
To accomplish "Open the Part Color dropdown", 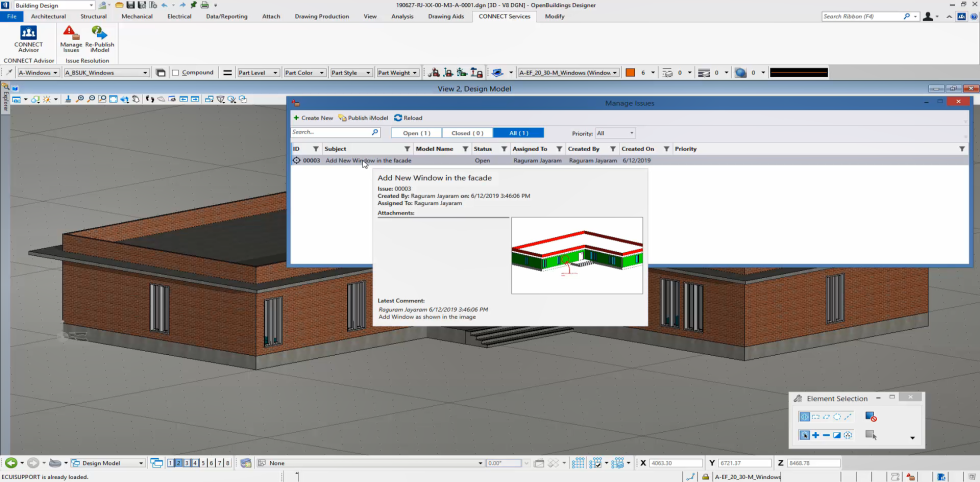I will coord(305,73).
